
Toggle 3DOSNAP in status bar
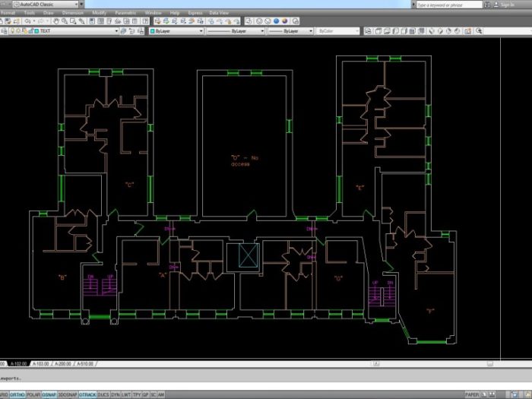click(68, 394)
